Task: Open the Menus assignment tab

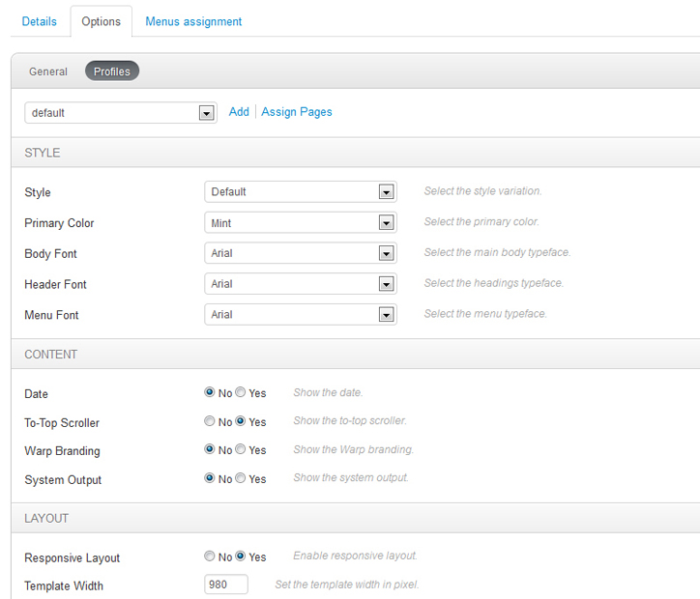Action: pos(193,21)
